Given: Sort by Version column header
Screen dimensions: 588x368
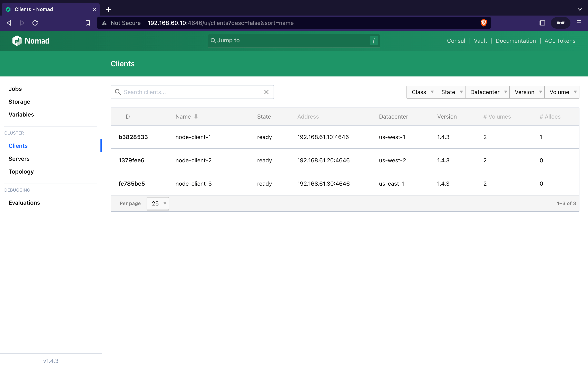Looking at the screenshot, I should pyautogui.click(x=447, y=117).
